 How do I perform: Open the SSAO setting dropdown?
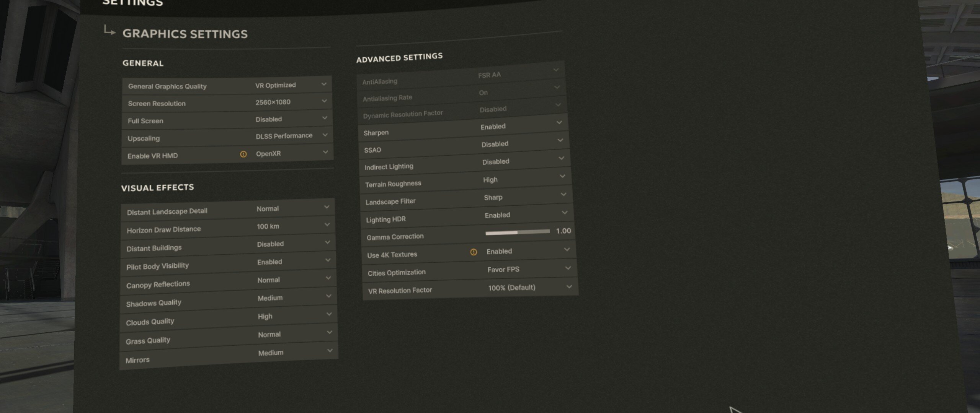[x=523, y=143]
